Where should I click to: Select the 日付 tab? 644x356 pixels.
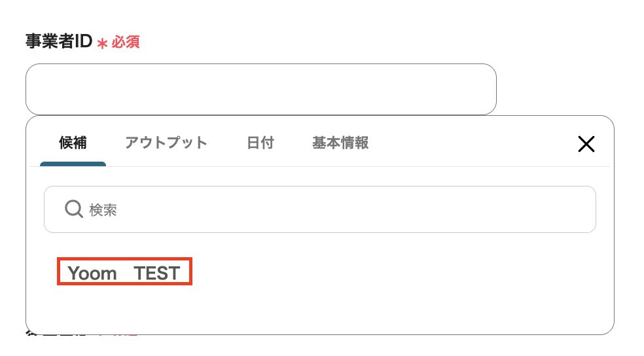260,143
